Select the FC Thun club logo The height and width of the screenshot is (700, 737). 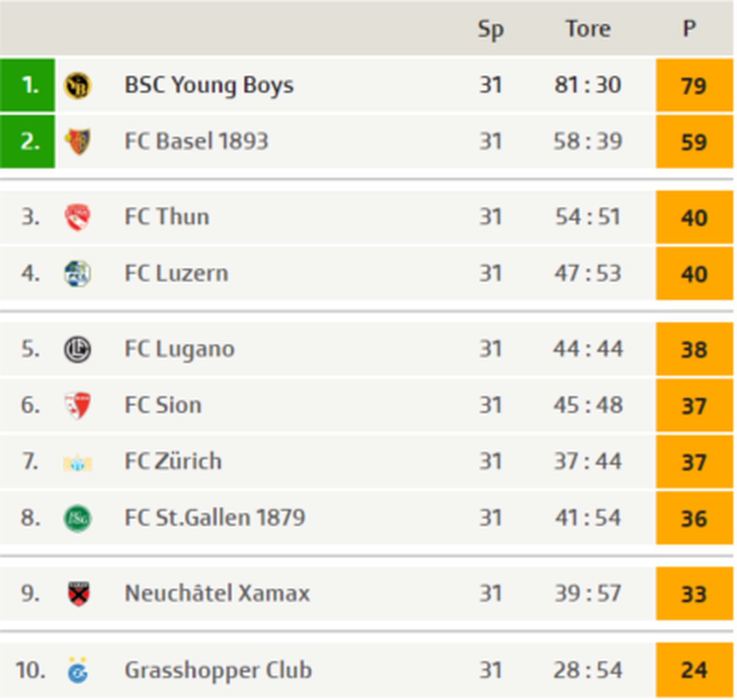click(77, 217)
